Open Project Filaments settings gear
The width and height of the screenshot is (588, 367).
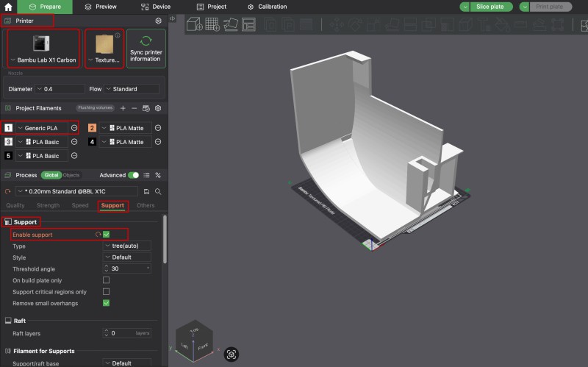coord(158,108)
